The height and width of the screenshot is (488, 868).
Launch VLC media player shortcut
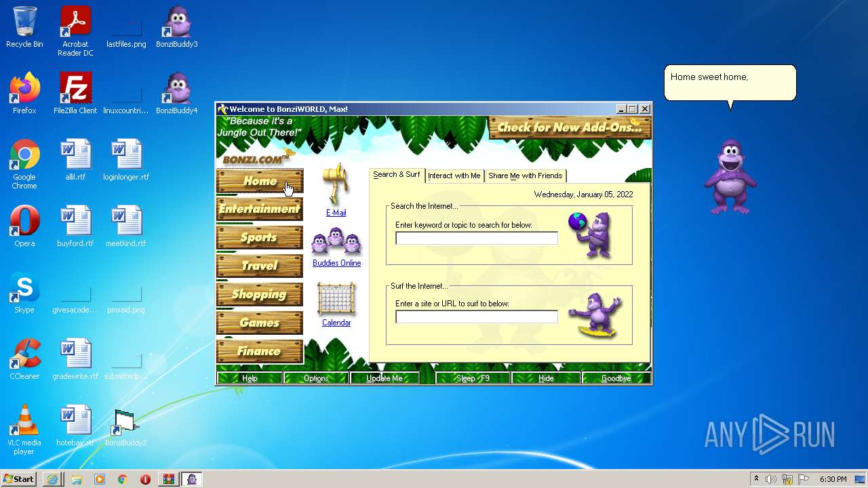24,430
